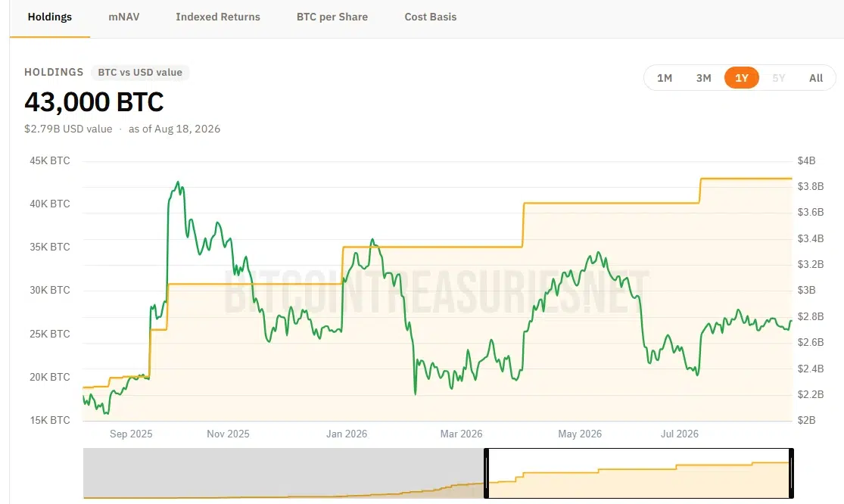The height and width of the screenshot is (504, 844).
Task: Click the green USD value peak near Oct 2025
Action: click(x=178, y=183)
